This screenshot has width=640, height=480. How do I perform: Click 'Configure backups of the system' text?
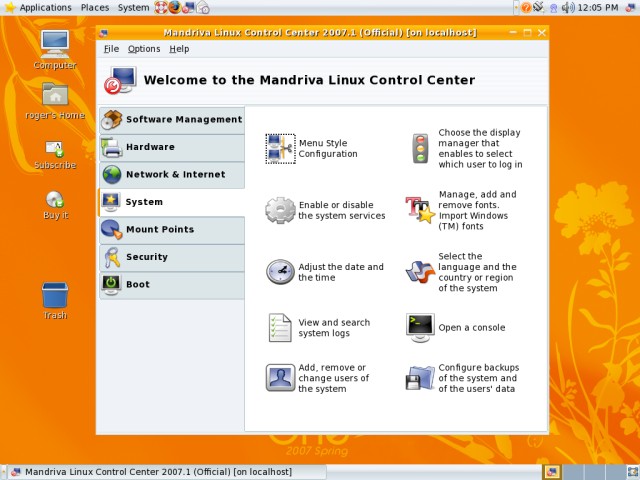click(478, 378)
